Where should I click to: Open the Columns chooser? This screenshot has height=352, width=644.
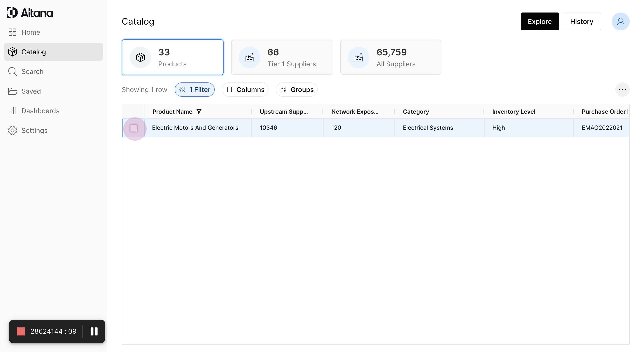pos(245,90)
